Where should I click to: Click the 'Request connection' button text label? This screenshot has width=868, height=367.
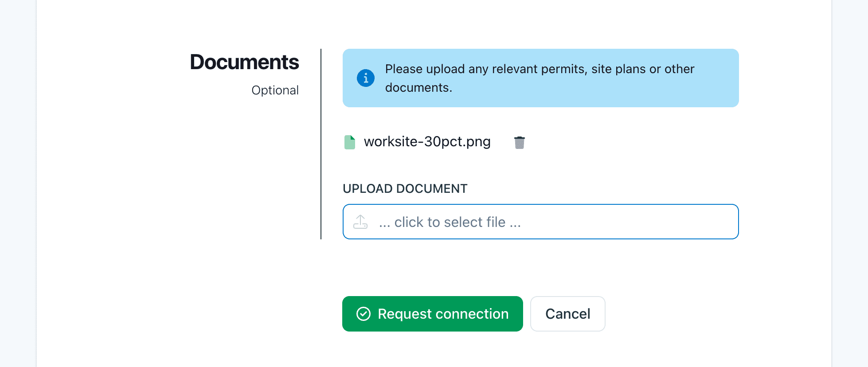[443, 314]
